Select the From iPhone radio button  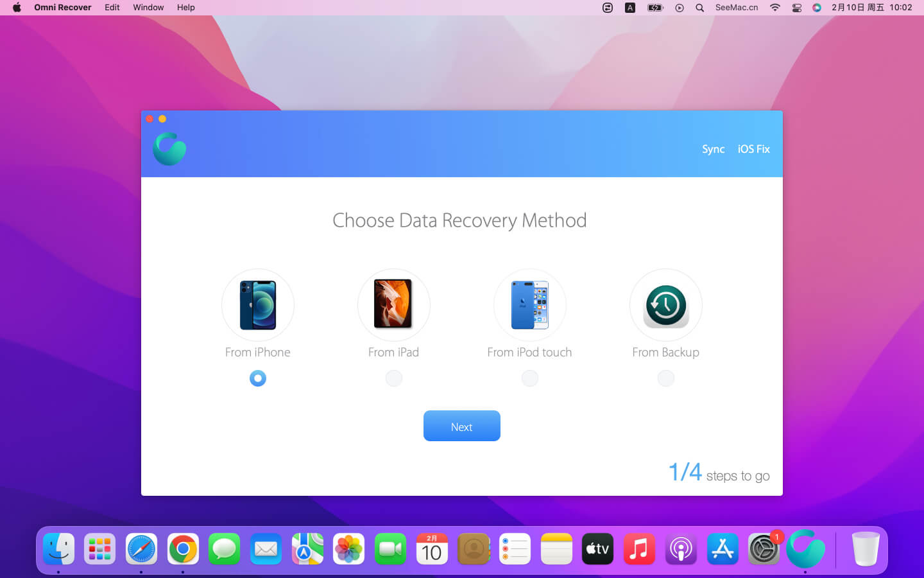[x=258, y=378]
